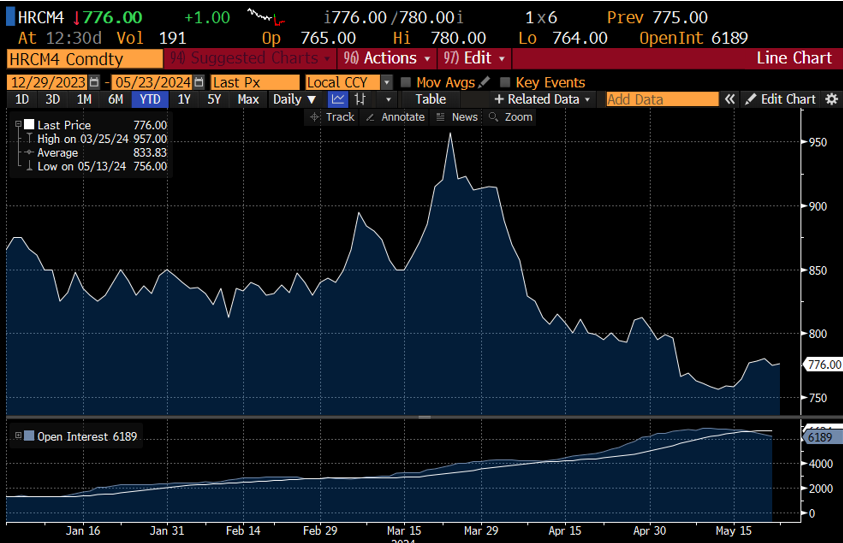
Task: Toggle the Last Price legend series marker
Action: tap(28, 125)
